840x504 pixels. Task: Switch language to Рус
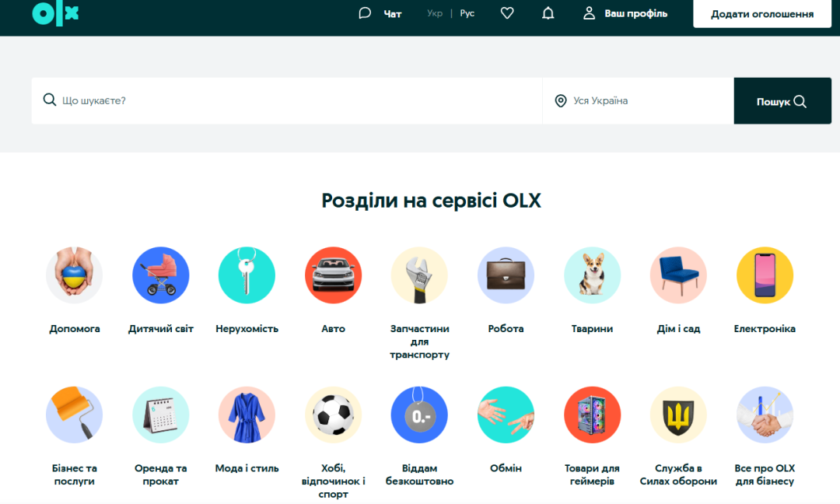[467, 13]
